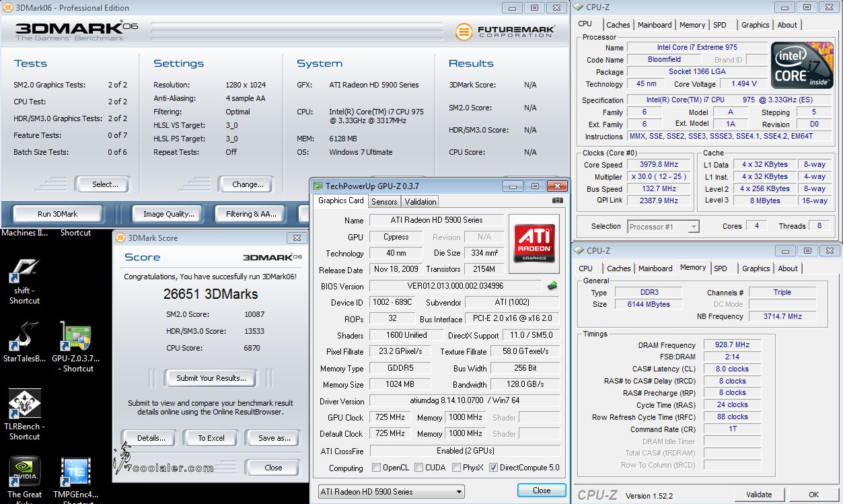The height and width of the screenshot is (504, 843).
Task: Click the GPU-Z title bar icon
Action: coord(317,186)
